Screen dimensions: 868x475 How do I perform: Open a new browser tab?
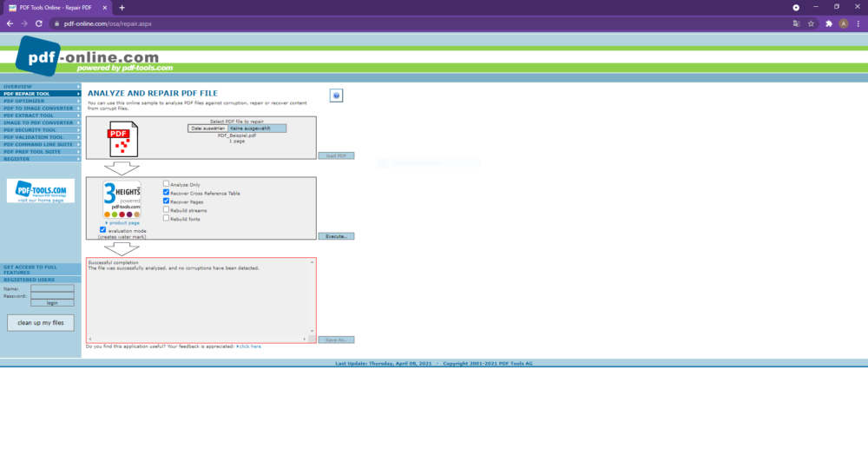(122, 8)
